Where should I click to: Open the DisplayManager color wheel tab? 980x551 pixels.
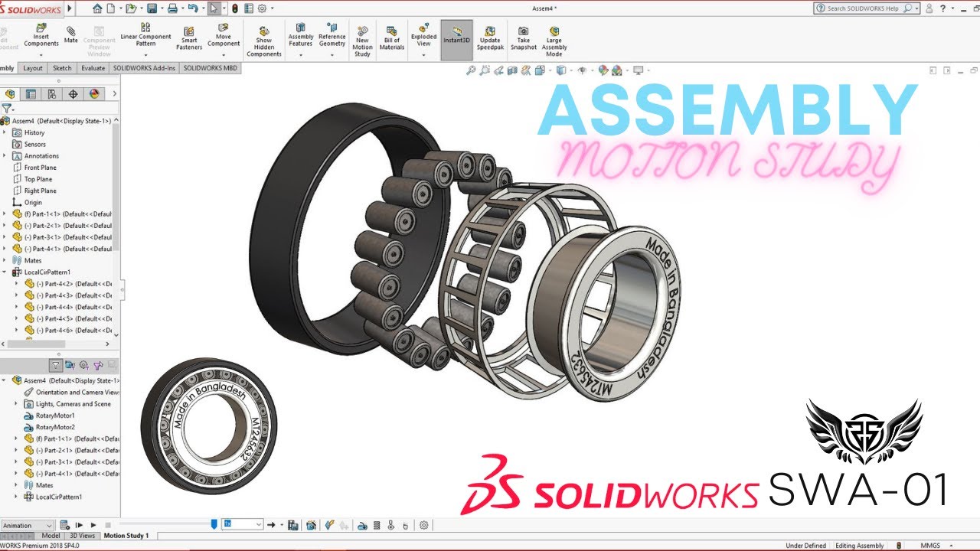94,94
